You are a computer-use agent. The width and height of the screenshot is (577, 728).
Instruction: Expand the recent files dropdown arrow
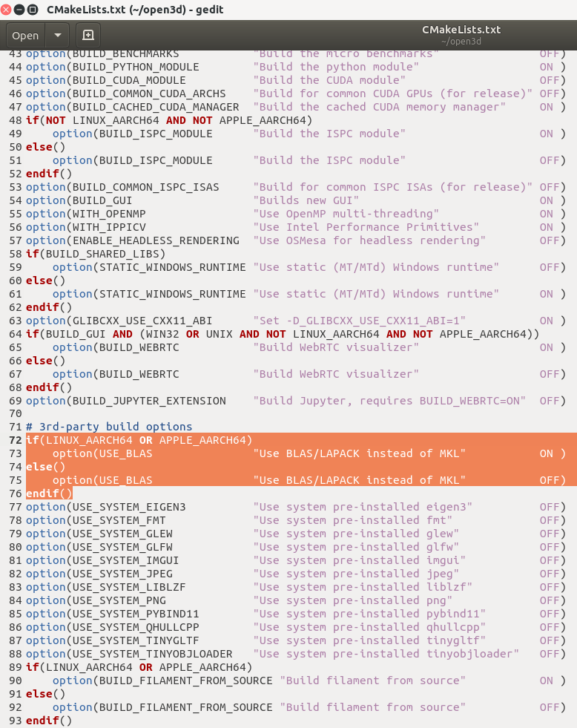pos(58,36)
